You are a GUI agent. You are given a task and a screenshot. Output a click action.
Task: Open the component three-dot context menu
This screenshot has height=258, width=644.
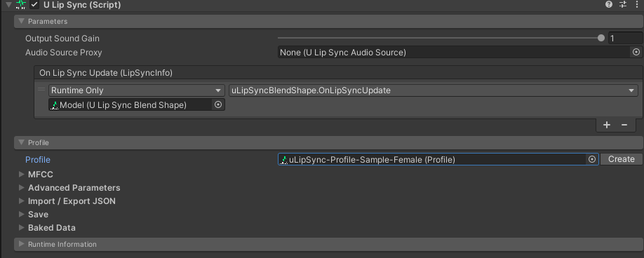pos(636,4)
